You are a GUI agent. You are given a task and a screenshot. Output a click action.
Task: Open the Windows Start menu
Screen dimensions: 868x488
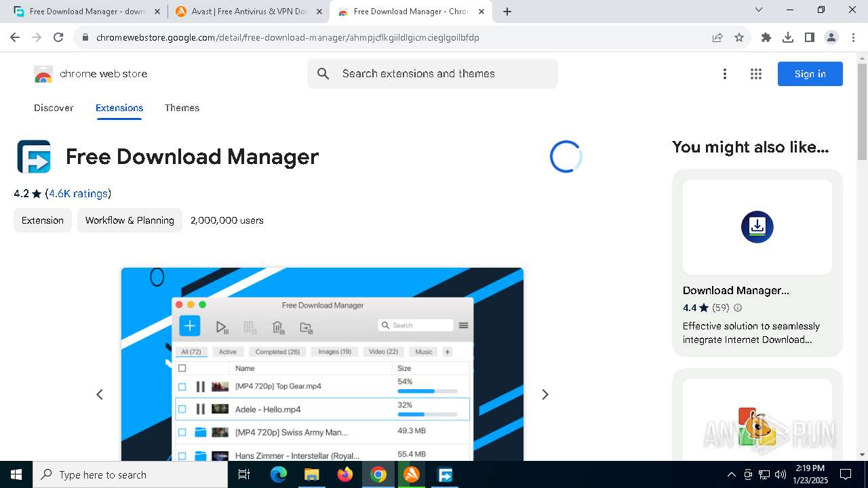16,474
